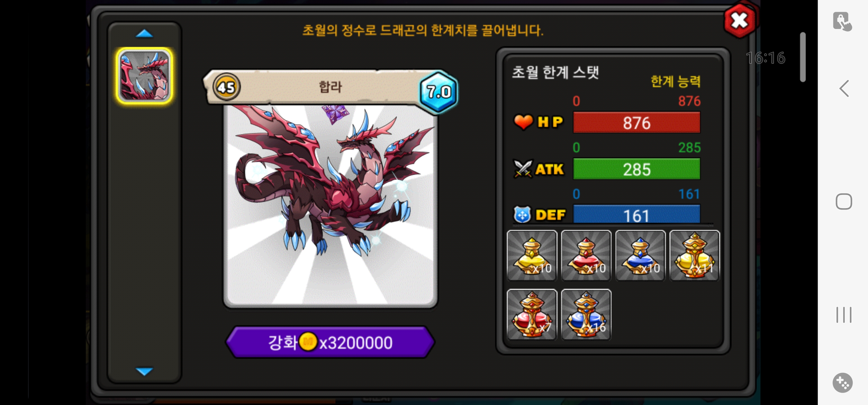
Task: Select the yellow essence potion x10
Action: (532, 256)
